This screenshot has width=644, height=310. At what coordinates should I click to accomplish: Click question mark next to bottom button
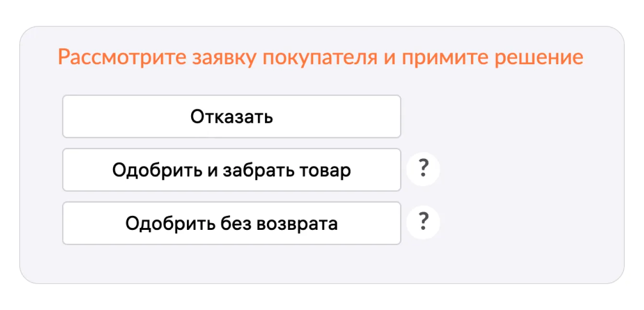(x=423, y=223)
